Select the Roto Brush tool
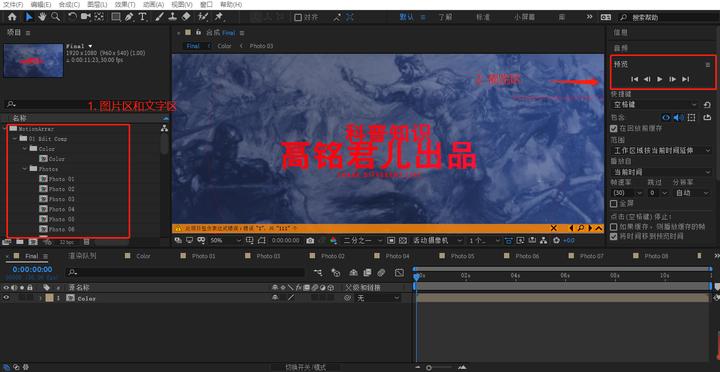This screenshot has height=372, width=720. (x=202, y=17)
